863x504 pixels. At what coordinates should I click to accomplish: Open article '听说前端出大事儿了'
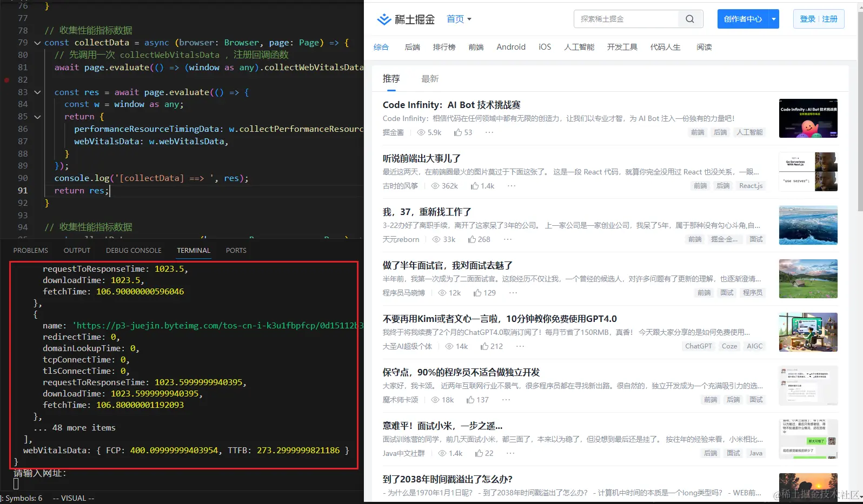point(422,158)
